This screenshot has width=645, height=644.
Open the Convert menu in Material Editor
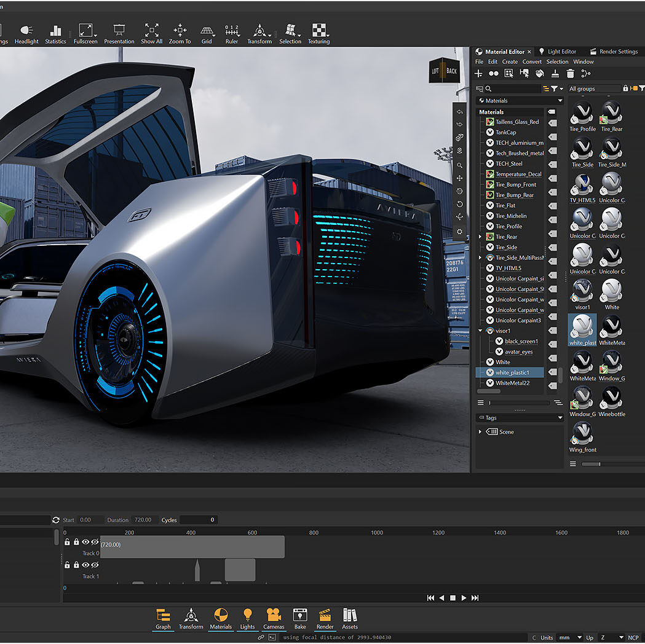click(x=532, y=61)
